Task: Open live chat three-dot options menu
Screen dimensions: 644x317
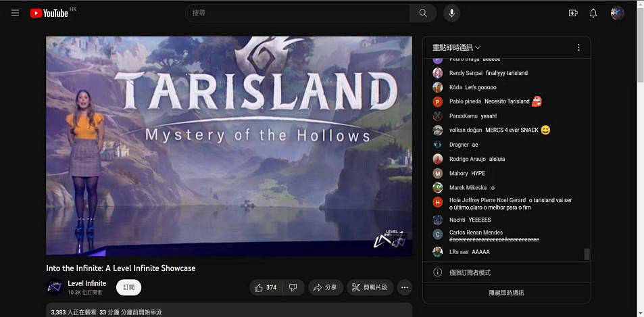Action: 578,47
